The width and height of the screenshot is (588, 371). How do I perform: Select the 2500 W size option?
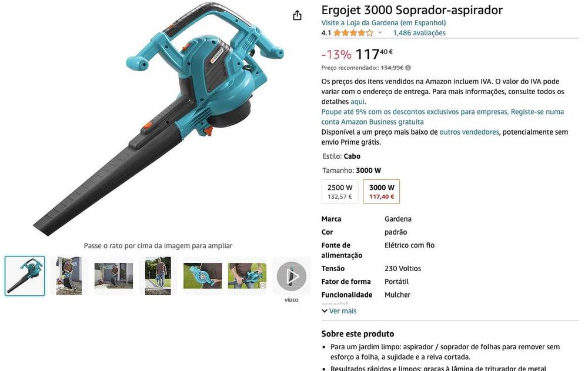340,192
